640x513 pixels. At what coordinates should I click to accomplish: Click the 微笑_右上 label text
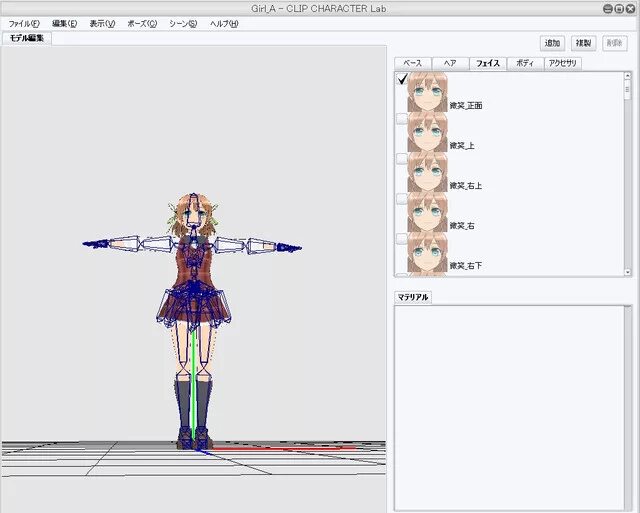click(x=466, y=186)
